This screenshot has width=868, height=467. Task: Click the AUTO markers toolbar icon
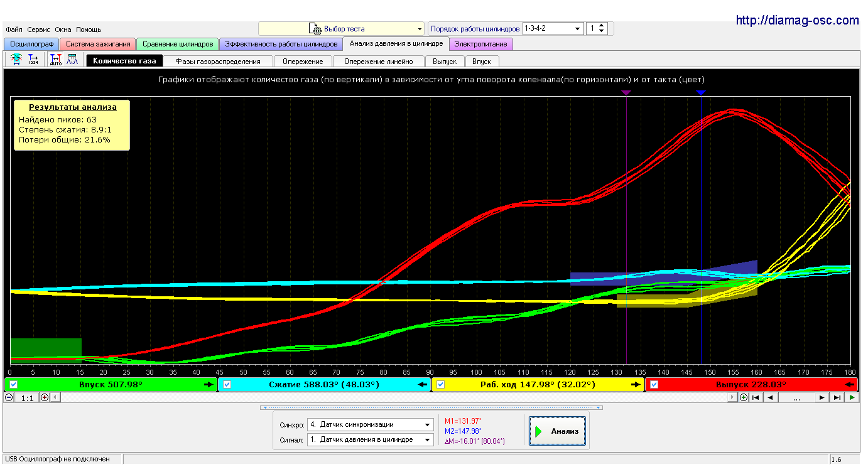pyautogui.click(x=55, y=60)
